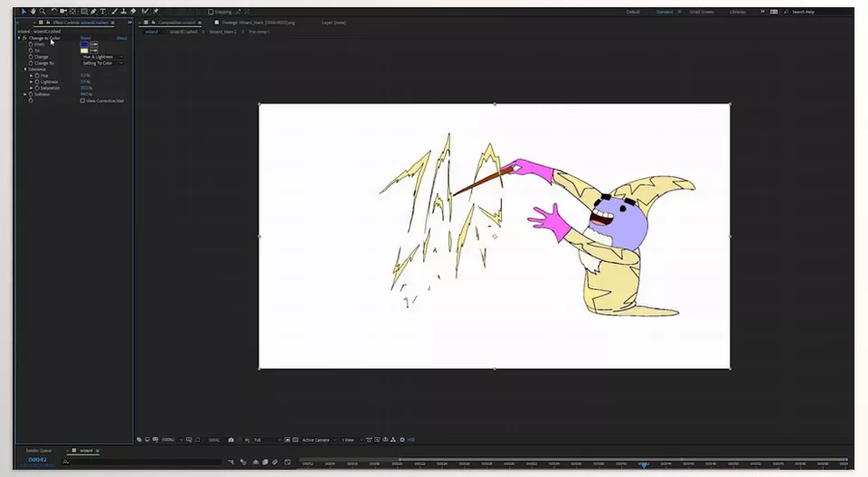Switch to the Standard workspace
Viewport: 868px width, 477px height.
pos(665,12)
